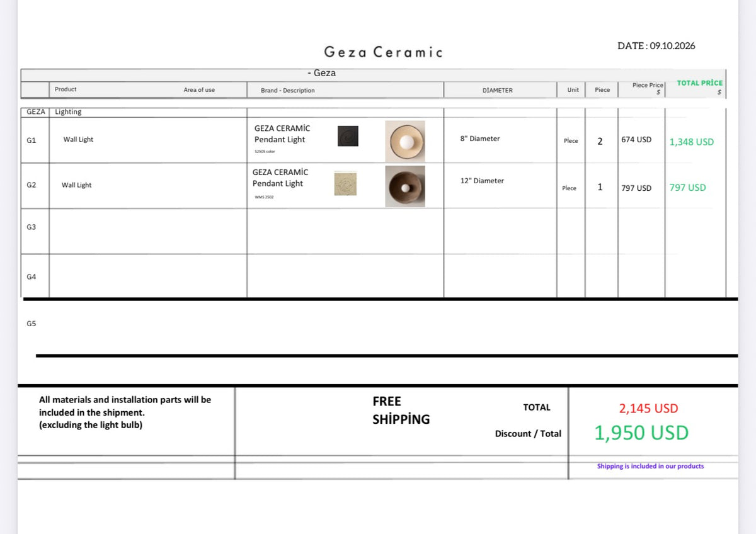Screen dimensions: 756x534
Task: Select the red "2,145 USD" total
Action: pyautogui.click(x=648, y=409)
